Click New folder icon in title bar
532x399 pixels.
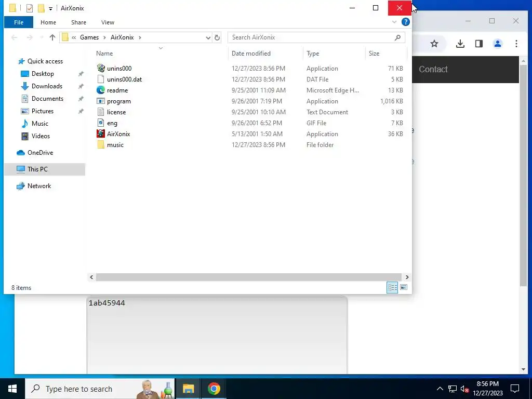click(x=41, y=8)
